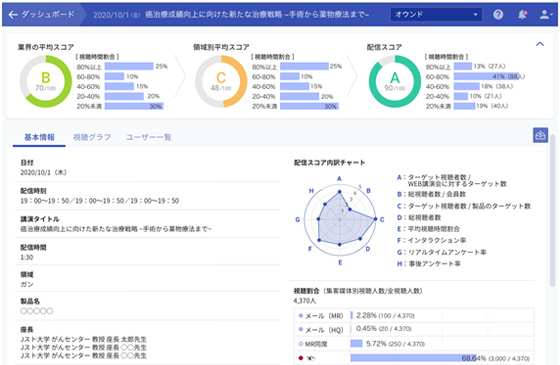The height and width of the screenshot is (365, 560).
Task: Go back to the ダッシュボード
Action: pyautogui.click(x=13, y=15)
